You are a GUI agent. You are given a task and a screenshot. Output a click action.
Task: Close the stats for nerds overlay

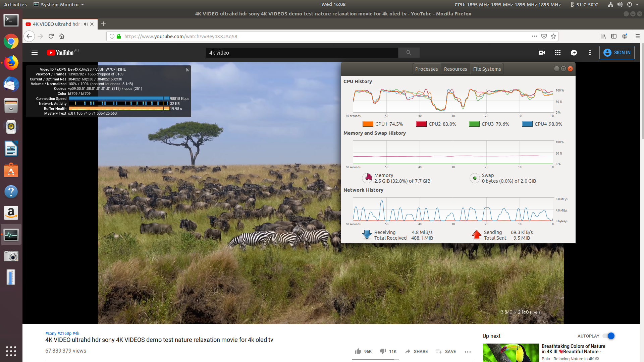[187, 69]
